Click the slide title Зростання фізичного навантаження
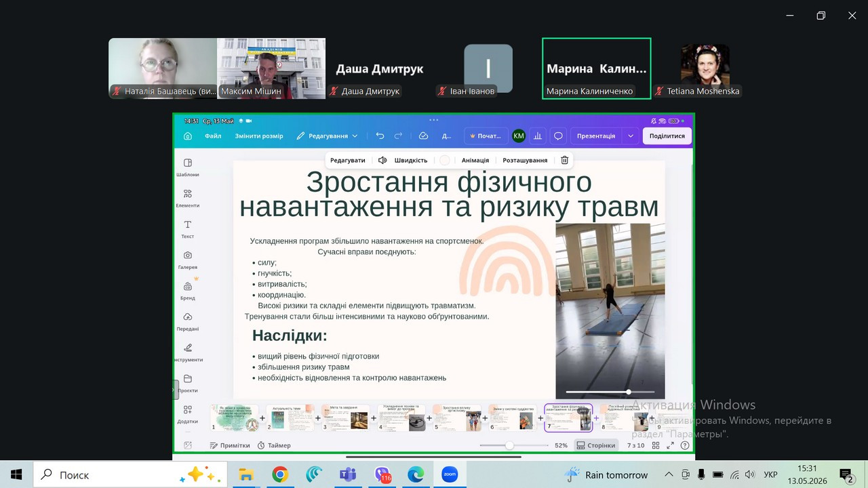The image size is (868, 488). click(449, 195)
